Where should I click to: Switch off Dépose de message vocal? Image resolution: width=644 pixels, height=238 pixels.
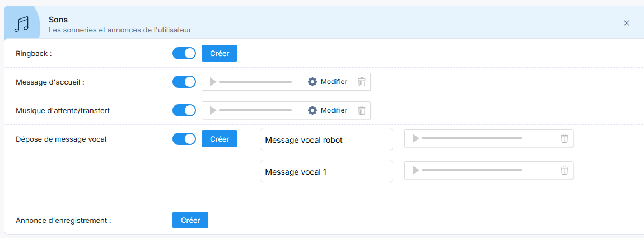184,139
